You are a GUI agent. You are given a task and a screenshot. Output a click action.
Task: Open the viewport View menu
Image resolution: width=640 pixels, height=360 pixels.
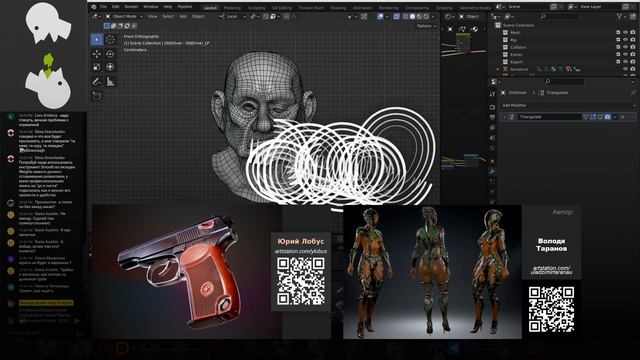click(x=153, y=17)
